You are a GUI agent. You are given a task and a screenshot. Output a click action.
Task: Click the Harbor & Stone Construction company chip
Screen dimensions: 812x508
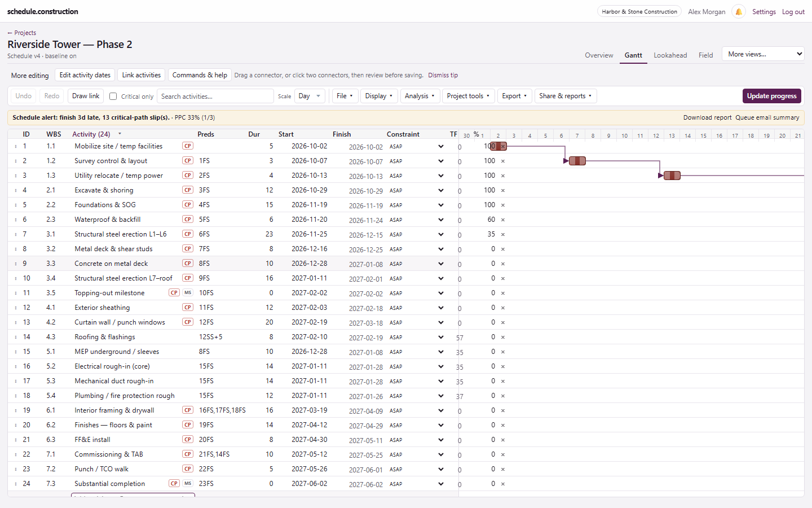(639, 11)
